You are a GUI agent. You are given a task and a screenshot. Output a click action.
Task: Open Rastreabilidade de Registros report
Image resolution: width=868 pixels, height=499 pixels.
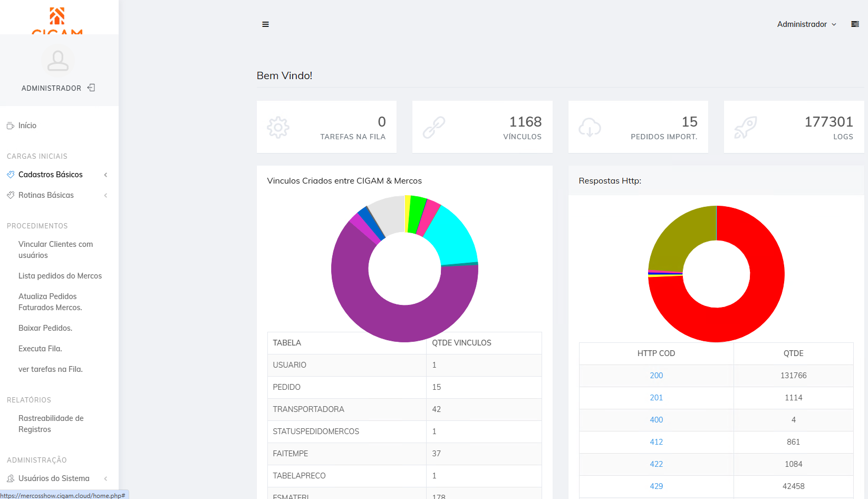(51, 424)
